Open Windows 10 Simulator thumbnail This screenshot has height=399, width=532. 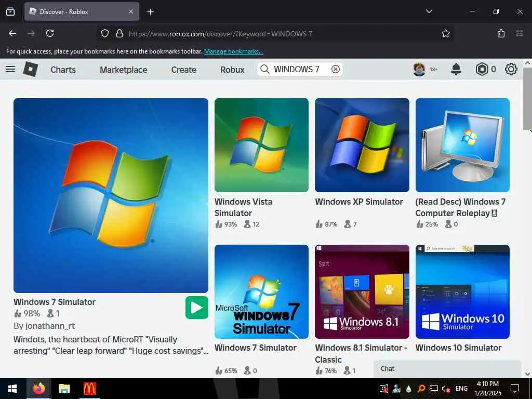coord(462,291)
